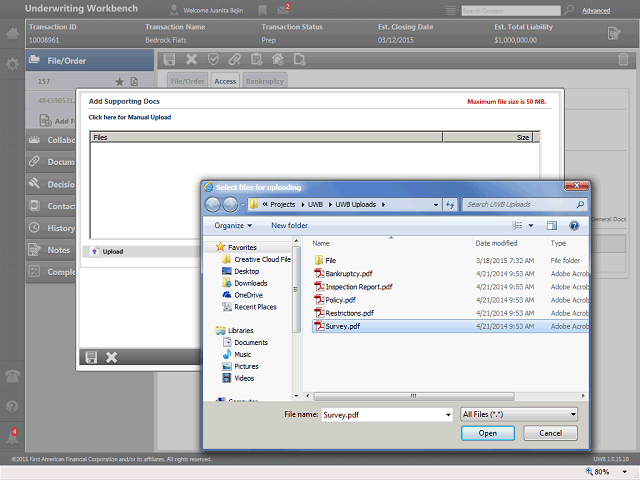
Task: Switch to the Bankruptcy tab
Action: (x=264, y=81)
